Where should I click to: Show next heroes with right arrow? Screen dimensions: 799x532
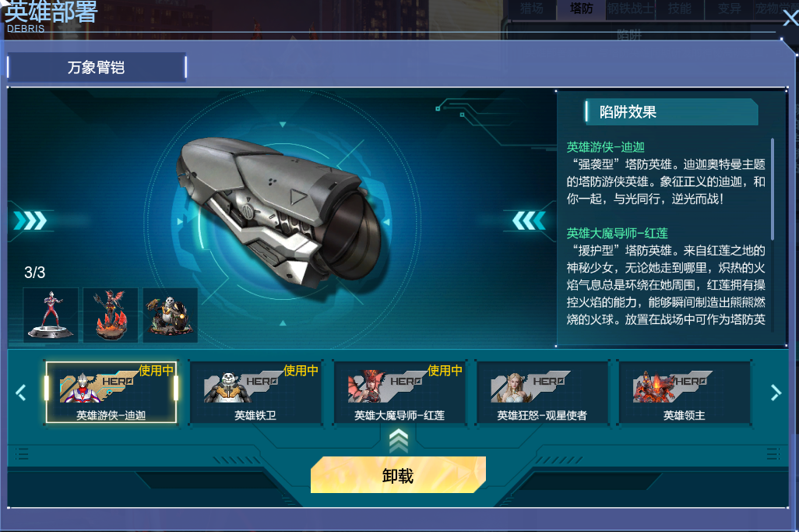776,393
